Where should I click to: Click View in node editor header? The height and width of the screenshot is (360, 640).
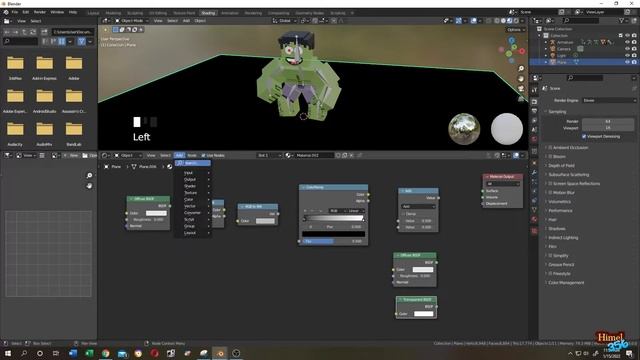[x=151, y=156]
